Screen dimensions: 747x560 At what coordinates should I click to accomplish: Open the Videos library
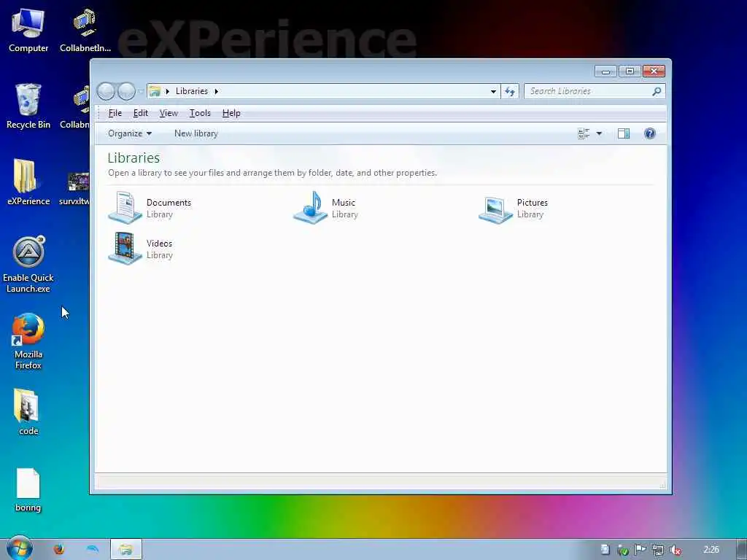(x=141, y=249)
